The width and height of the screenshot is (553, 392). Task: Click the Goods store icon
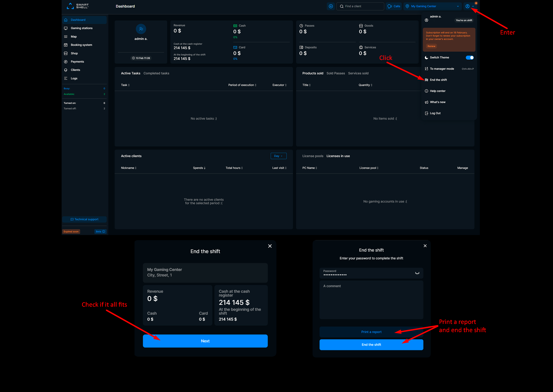pos(361,26)
